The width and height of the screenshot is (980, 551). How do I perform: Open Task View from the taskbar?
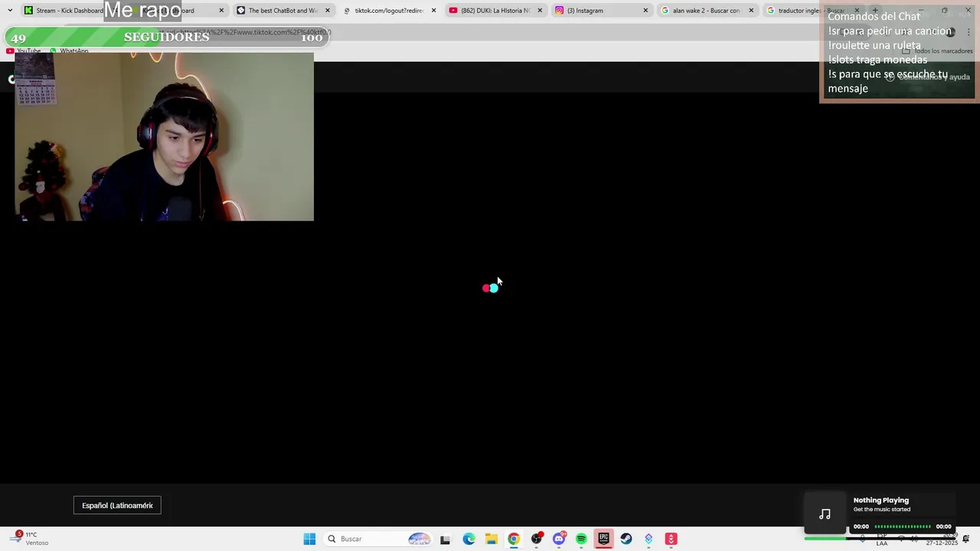tap(445, 539)
